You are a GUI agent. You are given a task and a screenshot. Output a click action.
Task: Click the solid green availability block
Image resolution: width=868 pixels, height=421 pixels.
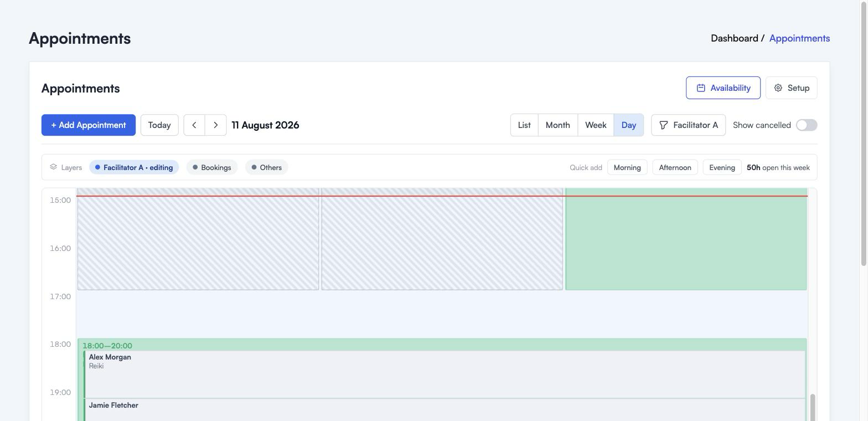pyautogui.click(x=686, y=239)
